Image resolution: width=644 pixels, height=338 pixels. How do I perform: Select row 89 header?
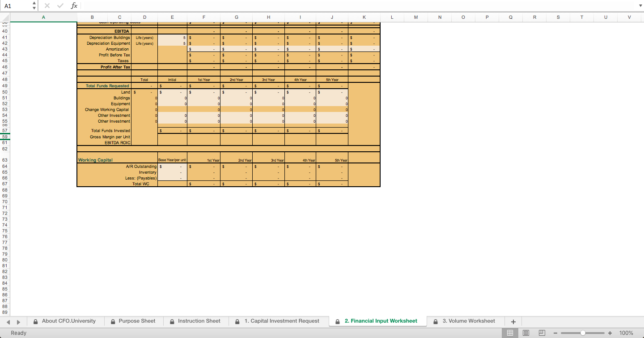(4, 312)
